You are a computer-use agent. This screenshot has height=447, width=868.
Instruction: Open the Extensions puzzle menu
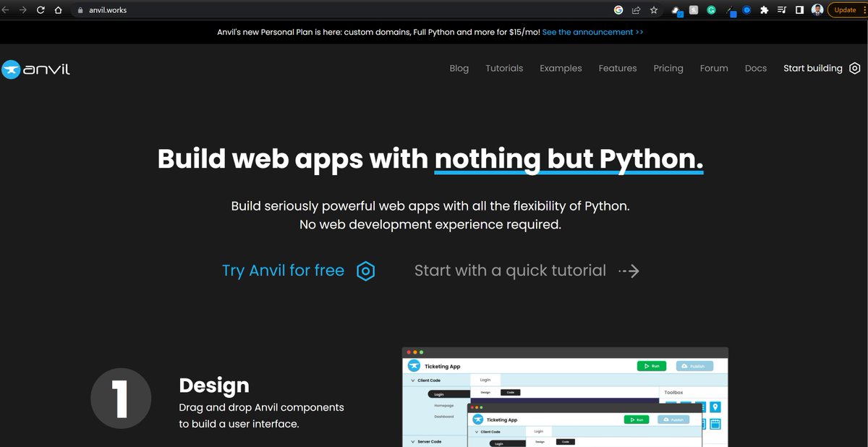(x=765, y=10)
